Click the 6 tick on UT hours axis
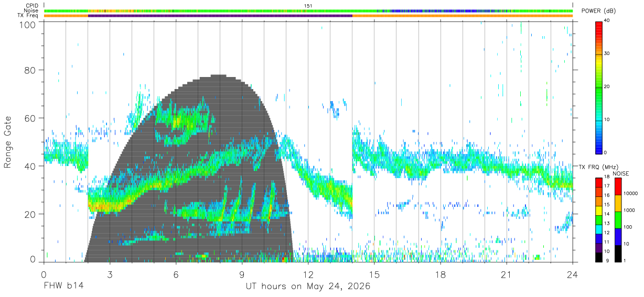This screenshot has height=297, width=644. [x=176, y=274]
